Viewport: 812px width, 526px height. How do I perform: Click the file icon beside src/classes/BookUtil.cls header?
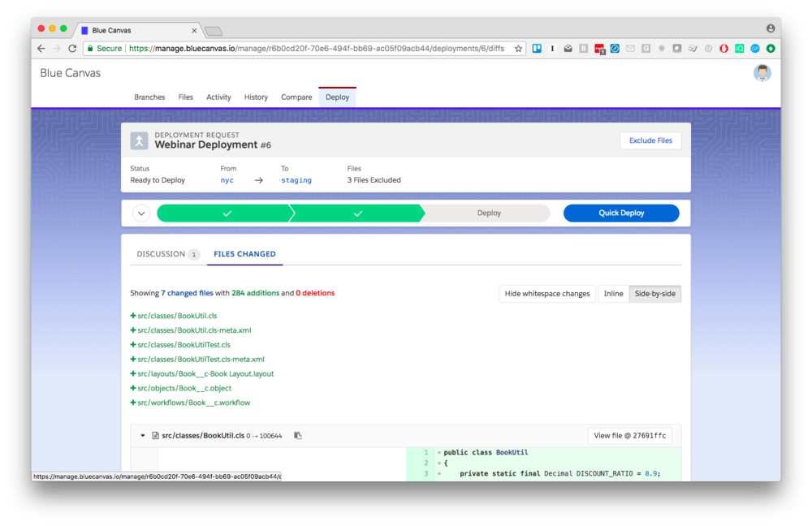tap(155, 435)
